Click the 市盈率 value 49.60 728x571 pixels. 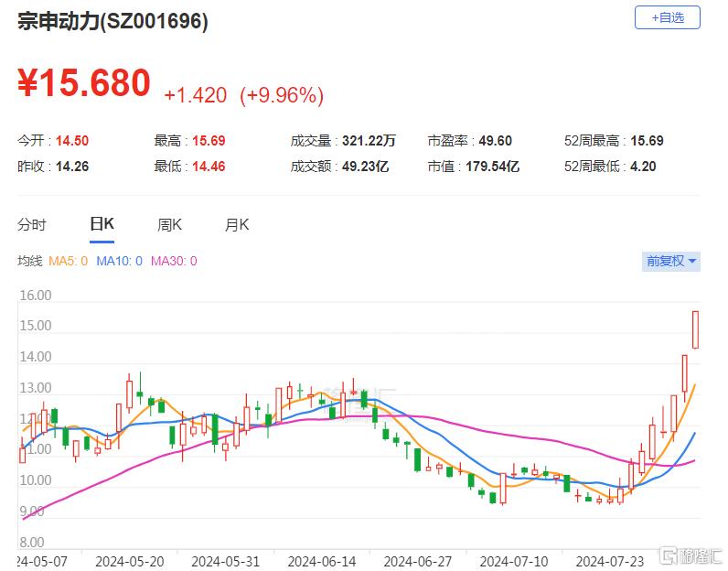click(x=496, y=141)
